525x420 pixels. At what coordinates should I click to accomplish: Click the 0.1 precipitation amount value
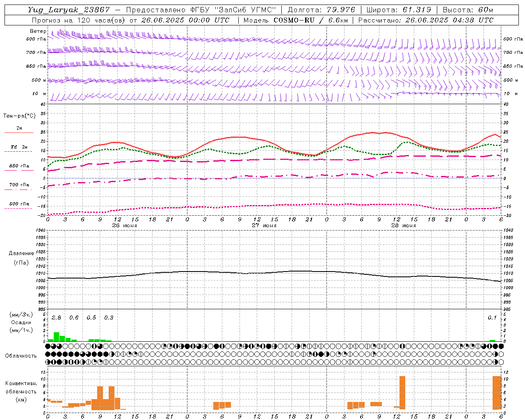[492, 318]
